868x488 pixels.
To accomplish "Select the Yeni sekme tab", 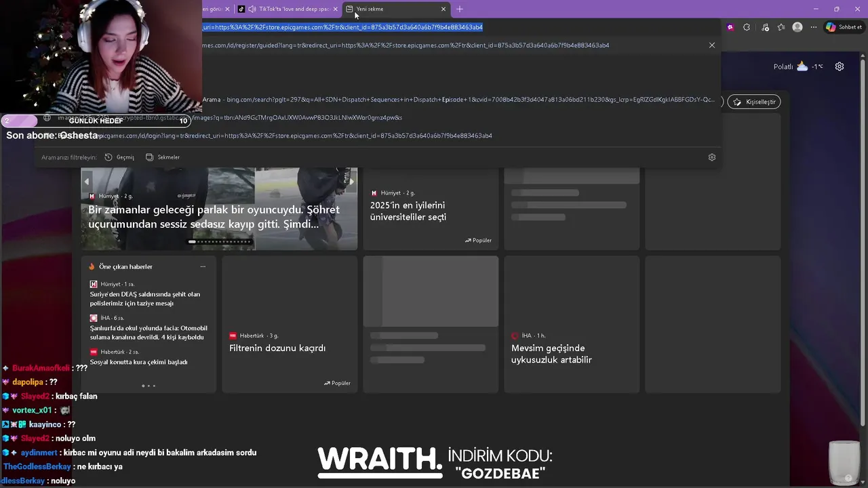I will coord(397,9).
